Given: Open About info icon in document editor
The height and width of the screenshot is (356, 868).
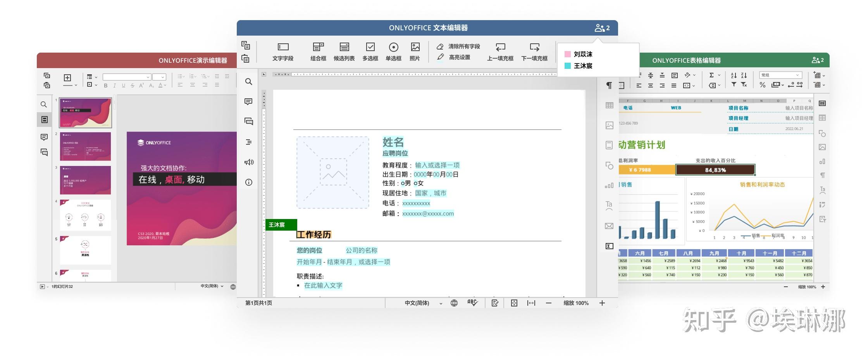Looking at the screenshot, I should coord(249,182).
